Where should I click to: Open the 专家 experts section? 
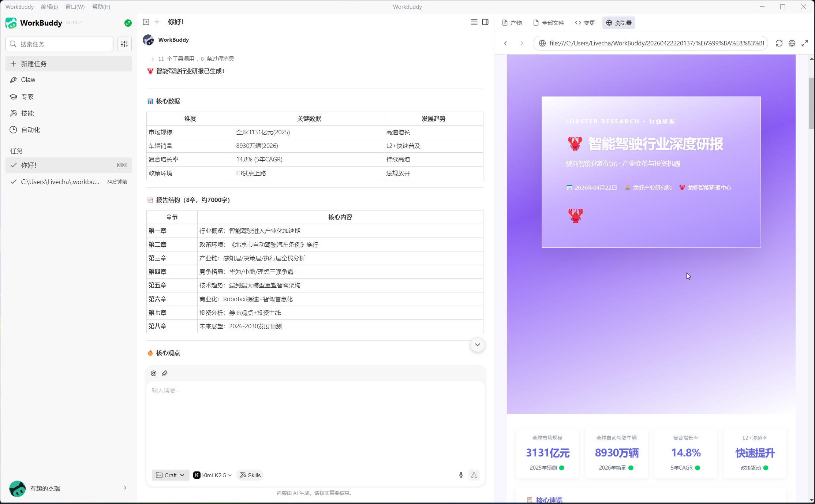coord(68,97)
